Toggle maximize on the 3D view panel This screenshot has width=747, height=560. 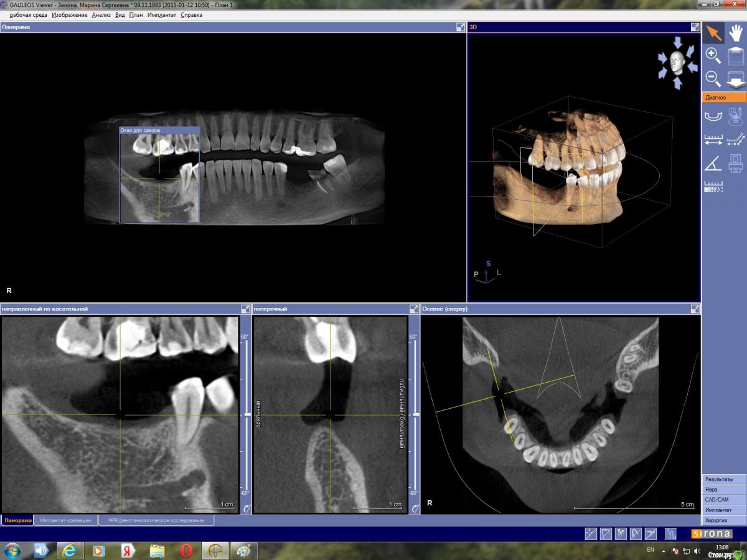pyautogui.click(x=695, y=27)
